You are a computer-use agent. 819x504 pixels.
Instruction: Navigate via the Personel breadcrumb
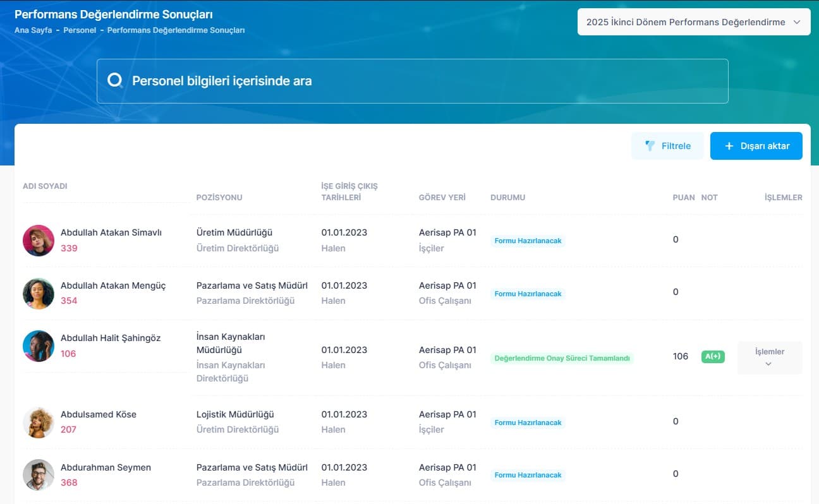(x=80, y=30)
